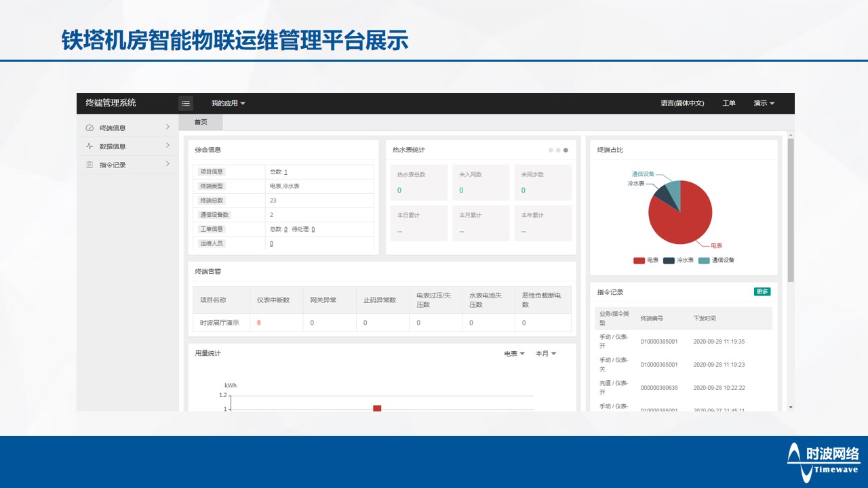Click the scrollbar down arrow

[x=791, y=407]
